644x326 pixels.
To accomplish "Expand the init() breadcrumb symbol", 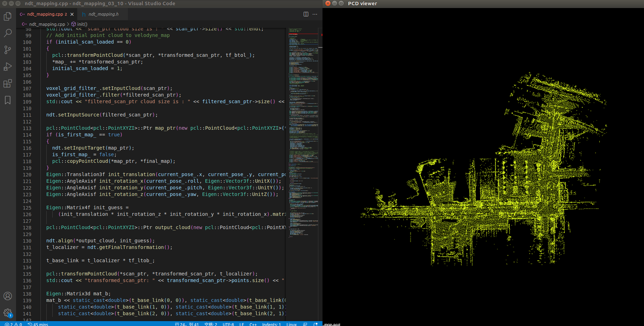I will tap(82, 24).
